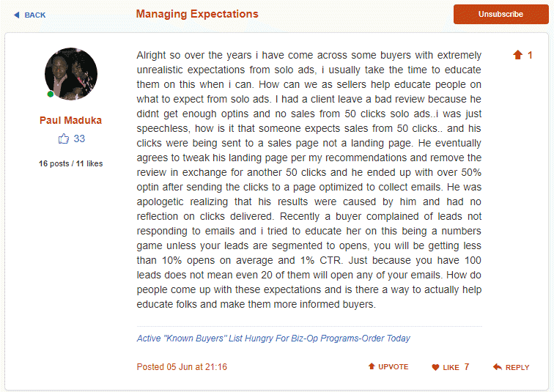Click the back arrow icon

point(16,15)
